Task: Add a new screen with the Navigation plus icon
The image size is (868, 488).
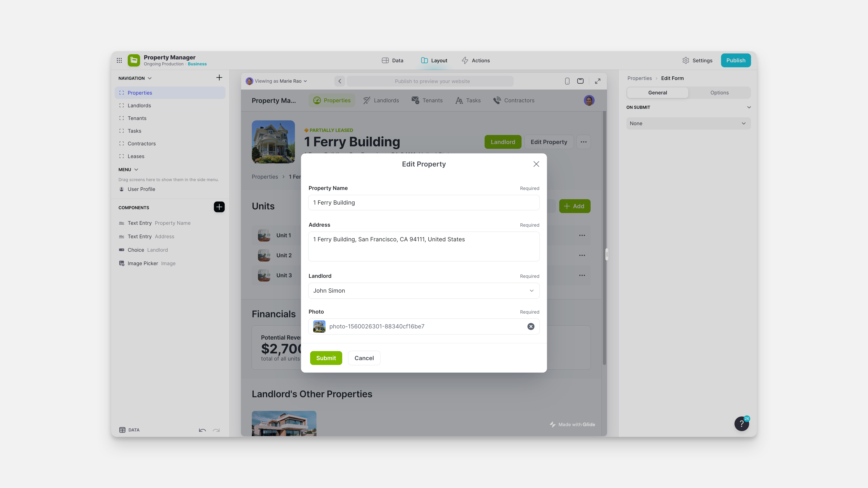Action: click(x=219, y=77)
